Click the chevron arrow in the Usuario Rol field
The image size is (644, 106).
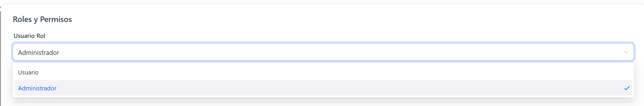point(626,52)
